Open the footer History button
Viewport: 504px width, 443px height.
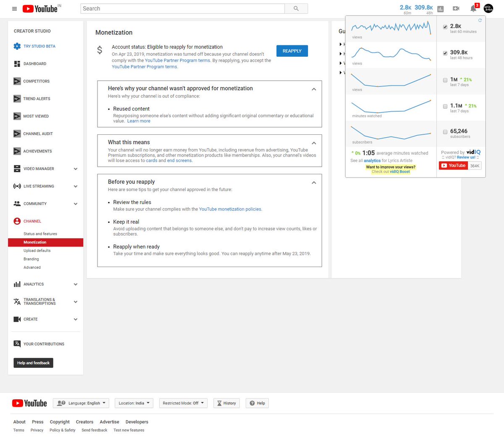coord(226,403)
